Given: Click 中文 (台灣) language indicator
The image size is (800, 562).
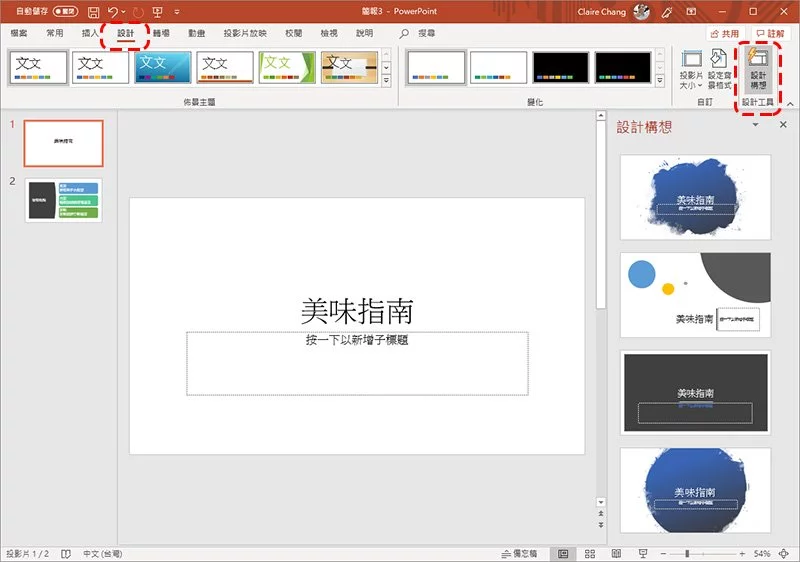Looking at the screenshot, I should tap(103, 554).
